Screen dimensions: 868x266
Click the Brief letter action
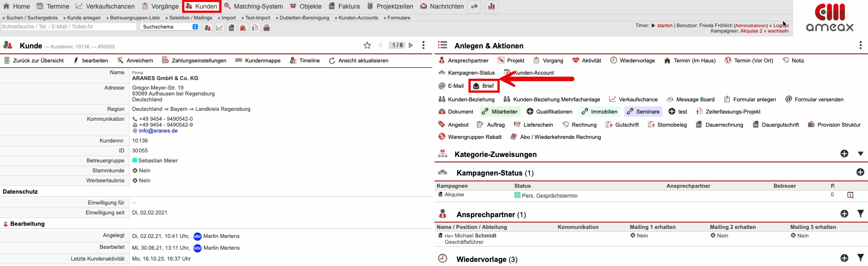click(483, 86)
